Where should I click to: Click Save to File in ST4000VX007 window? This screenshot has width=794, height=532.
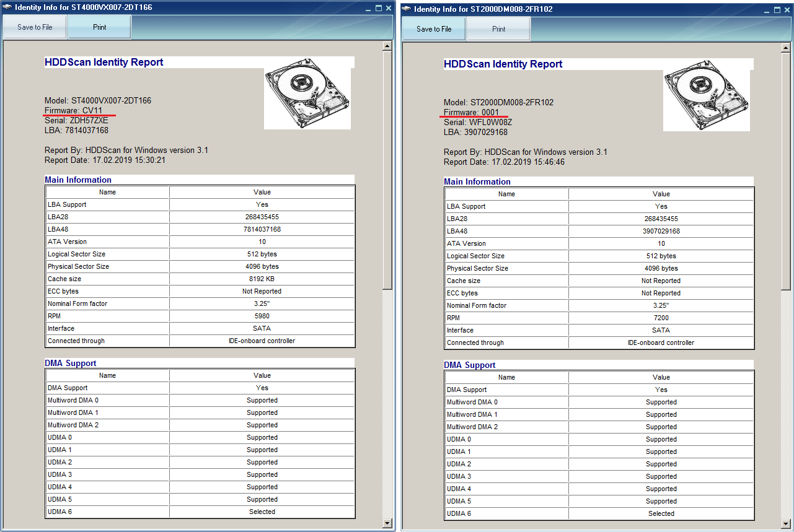coord(35,27)
